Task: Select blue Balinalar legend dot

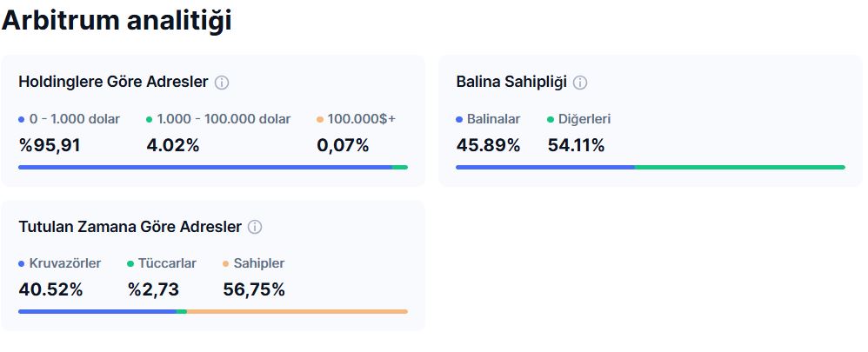Action: tap(459, 120)
